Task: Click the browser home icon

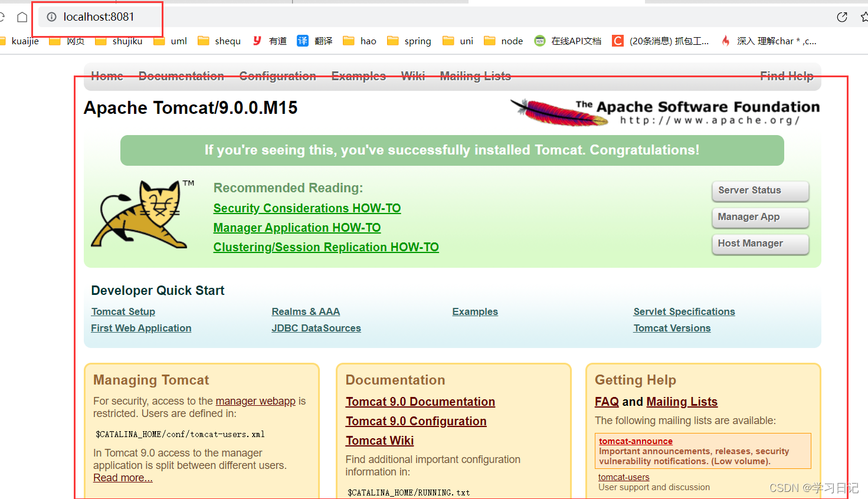Action: pos(22,17)
